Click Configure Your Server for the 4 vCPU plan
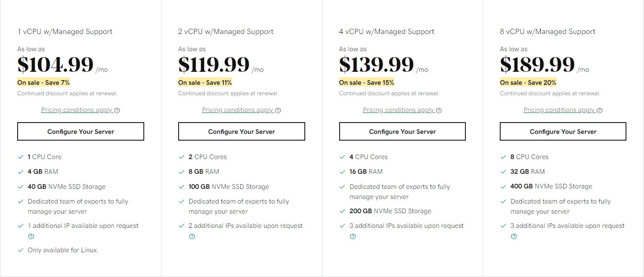 point(402,131)
